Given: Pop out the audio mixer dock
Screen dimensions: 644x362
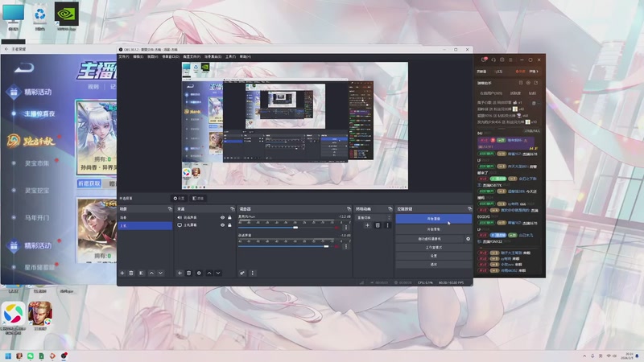Looking at the screenshot, I should coord(349,209).
